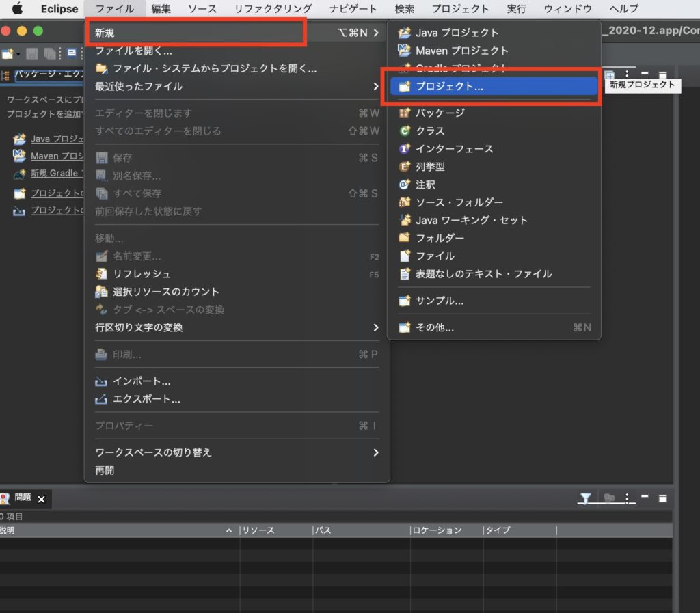Click the プロジェクト import link beside the import icon
Image resolution: width=700 pixels, height=613 pixels.
[x=57, y=210]
